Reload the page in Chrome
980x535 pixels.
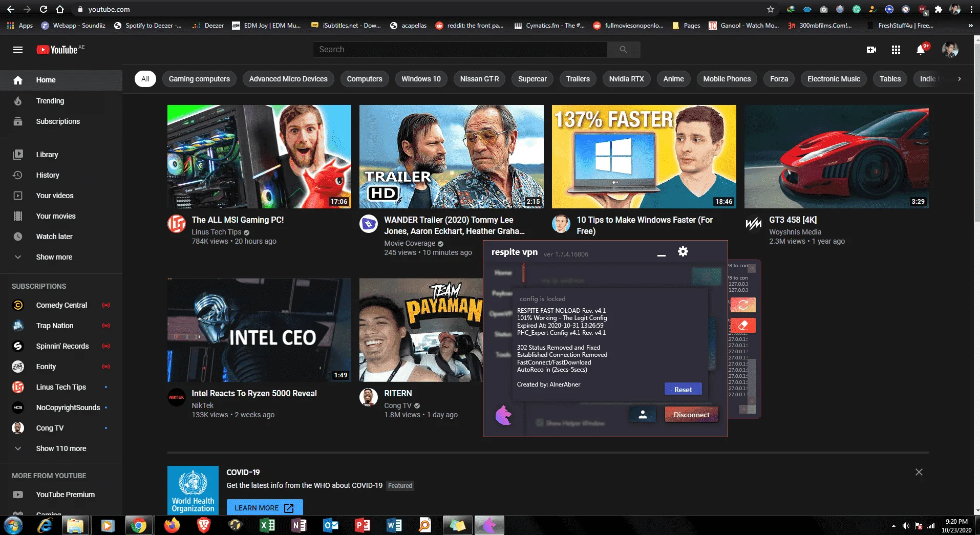(x=44, y=9)
